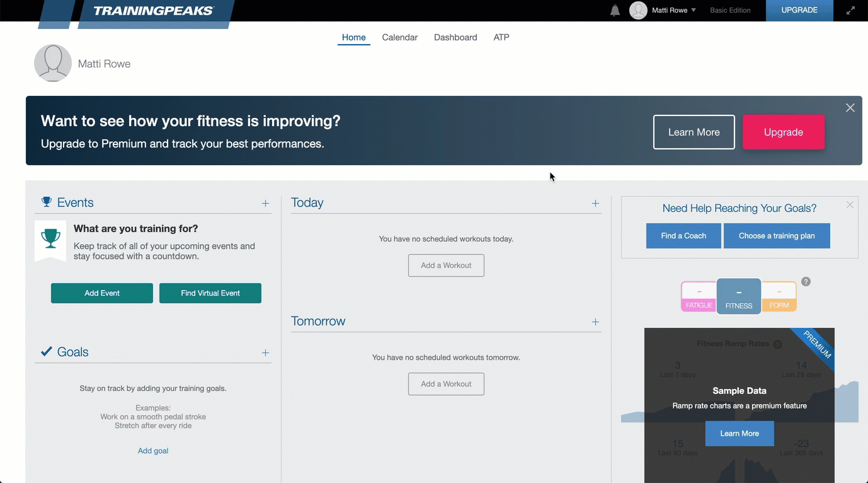This screenshot has height=483, width=868.
Task: Click the TrainingPeaks logo
Action: 154,11
